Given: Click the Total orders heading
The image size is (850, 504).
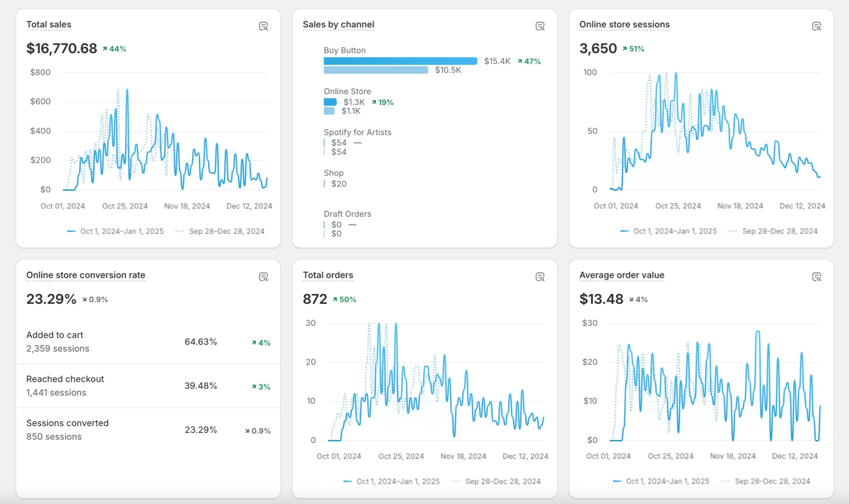Looking at the screenshot, I should pyautogui.click(x=328, y=275).
